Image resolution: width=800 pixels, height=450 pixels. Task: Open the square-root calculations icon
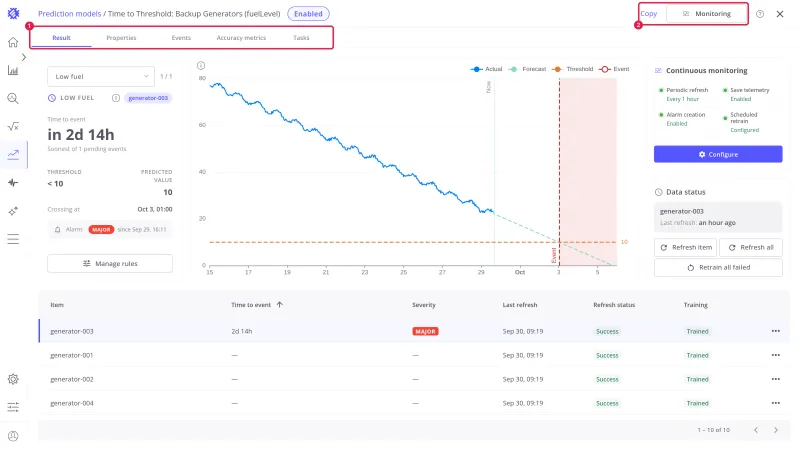click(x=13, y=127)
